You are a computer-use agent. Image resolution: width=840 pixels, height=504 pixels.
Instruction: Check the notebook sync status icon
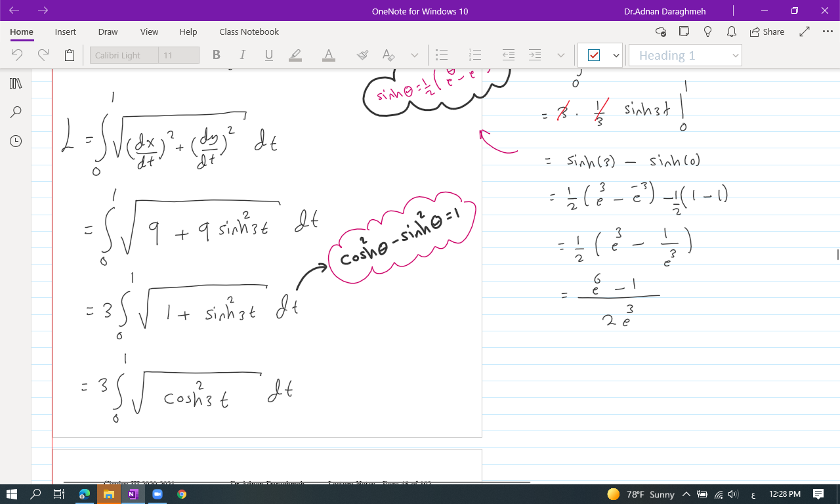coord(661,31)
